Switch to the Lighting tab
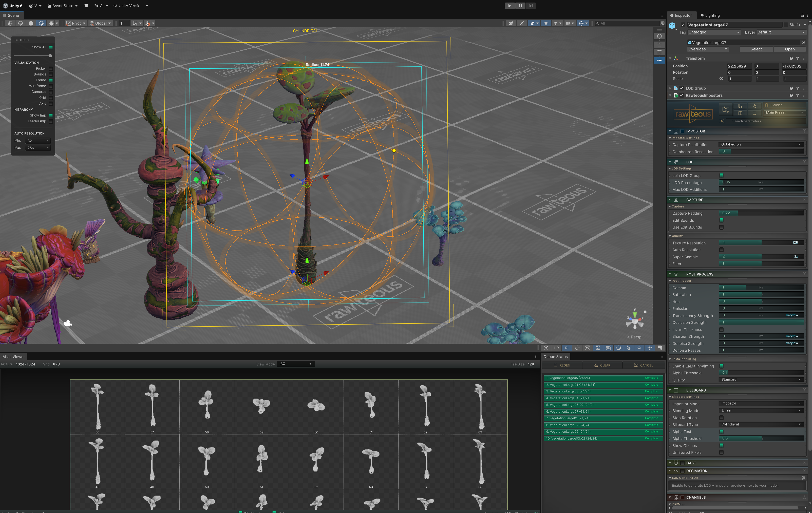 coord(710,15)
